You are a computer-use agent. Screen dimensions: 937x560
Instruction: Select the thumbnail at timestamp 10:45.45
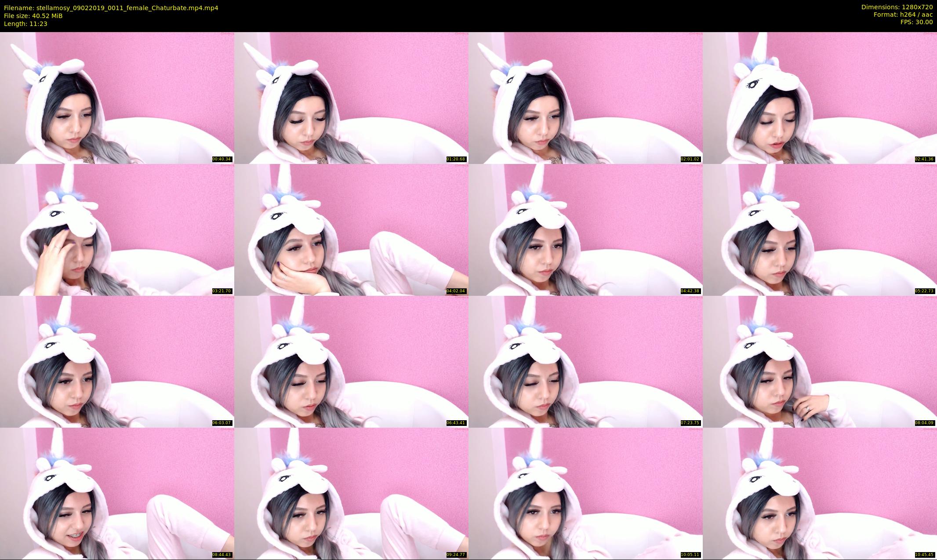click(820, 493)
